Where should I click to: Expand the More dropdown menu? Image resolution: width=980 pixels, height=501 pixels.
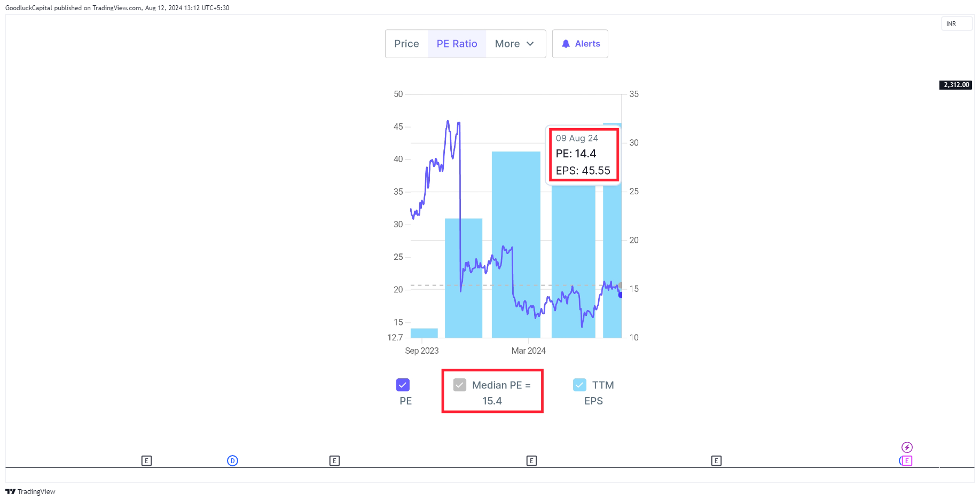coord(515,44)
